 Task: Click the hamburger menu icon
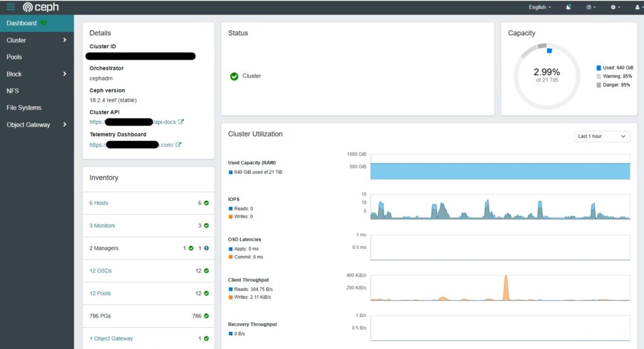click(11, 8)
